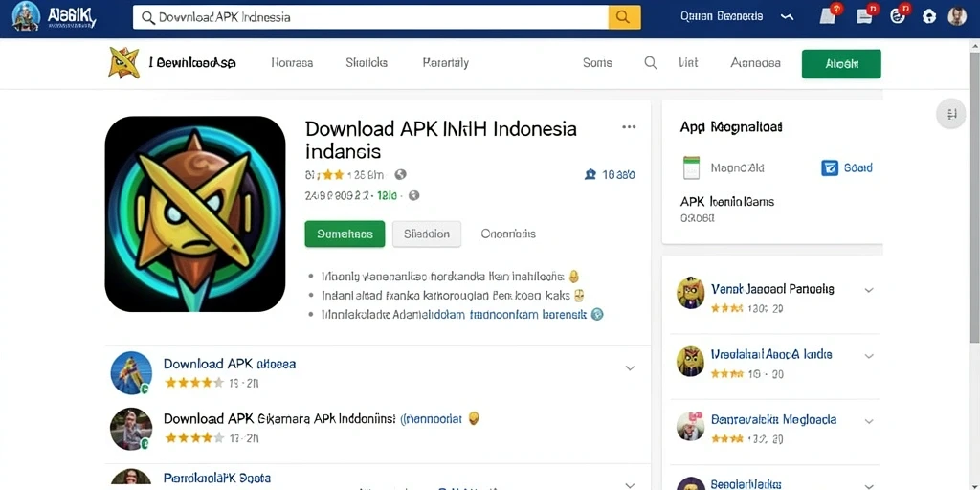This screenshot has height=490, width=980.
Task: Click the globe icon beside the star rating
Action: click(401, 174)
